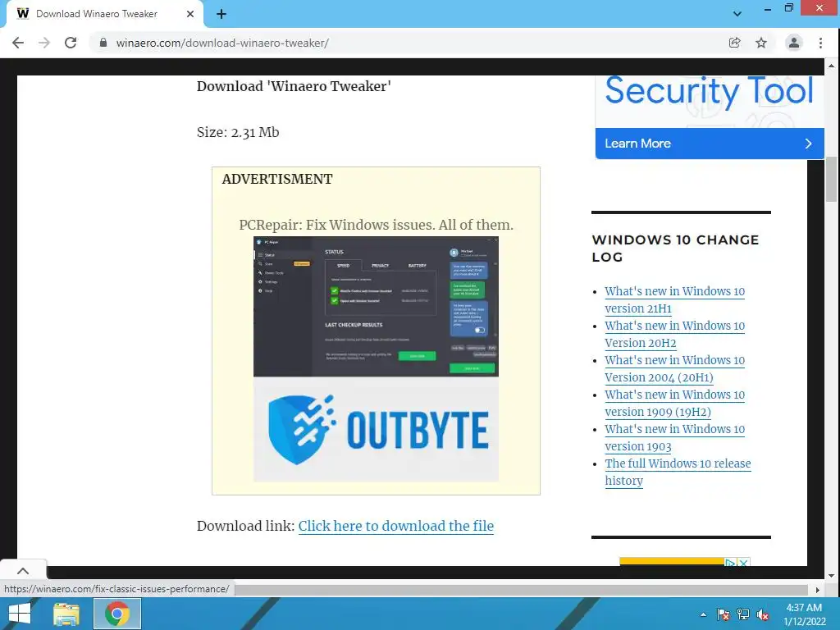Open a new browser tab
Screen dimensions: 840x630
pyautogui.click(x=221, y=14)
